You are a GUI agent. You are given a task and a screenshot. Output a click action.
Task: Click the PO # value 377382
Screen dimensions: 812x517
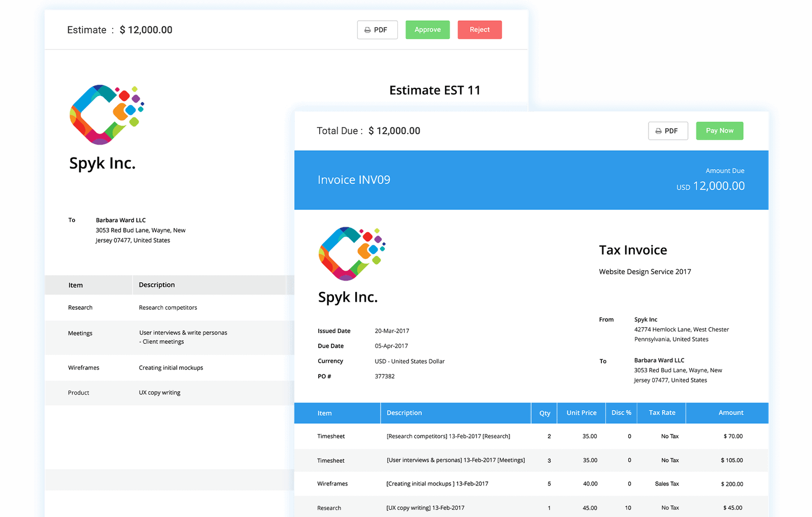tap(384, 376)
